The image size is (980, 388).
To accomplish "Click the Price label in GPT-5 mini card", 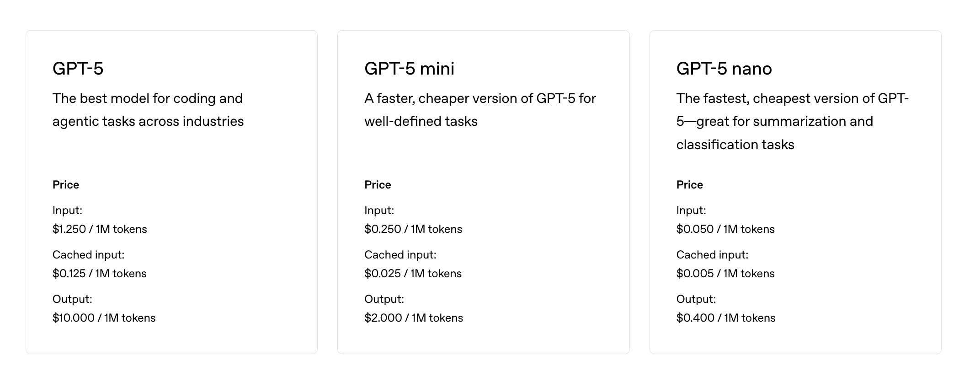I will coord(378,185).
